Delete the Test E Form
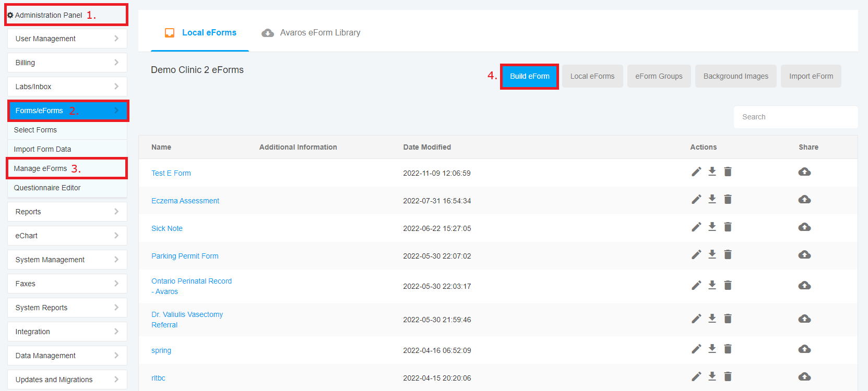868x391 pixels. (728, 172)
